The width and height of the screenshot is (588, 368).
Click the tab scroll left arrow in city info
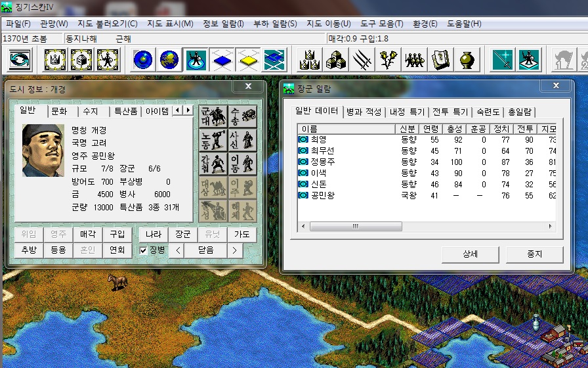[x=178, y=110]
